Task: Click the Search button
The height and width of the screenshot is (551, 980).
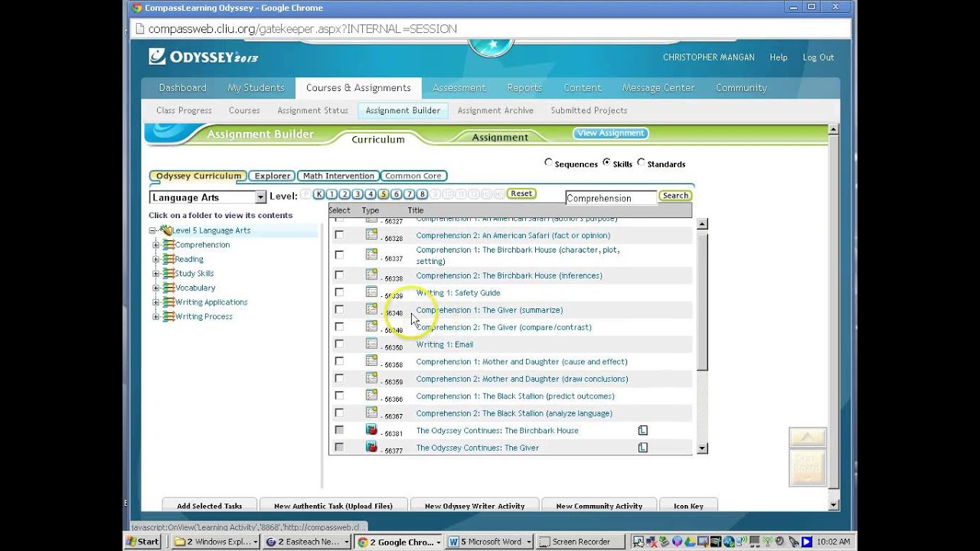Action: (675, 195)
